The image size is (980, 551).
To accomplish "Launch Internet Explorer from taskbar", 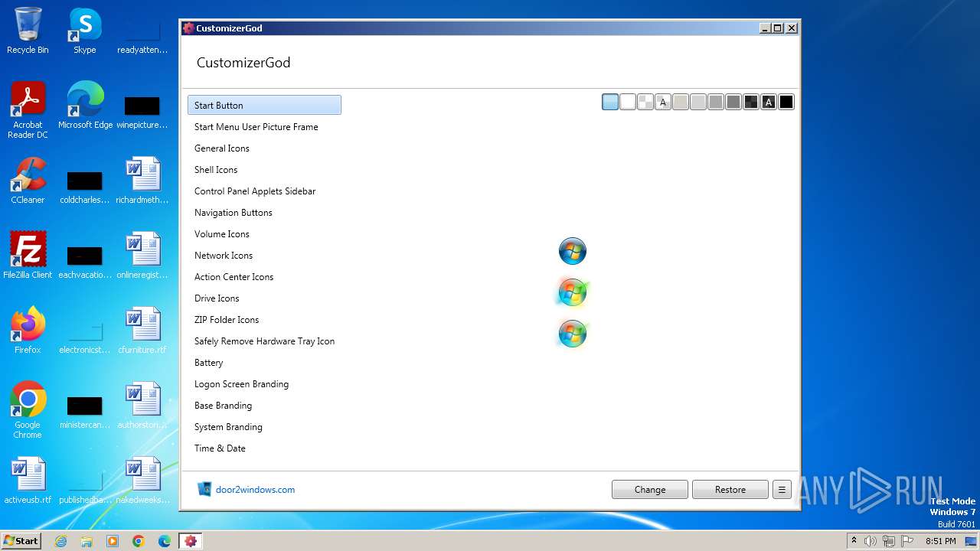I will click(60, 541).
